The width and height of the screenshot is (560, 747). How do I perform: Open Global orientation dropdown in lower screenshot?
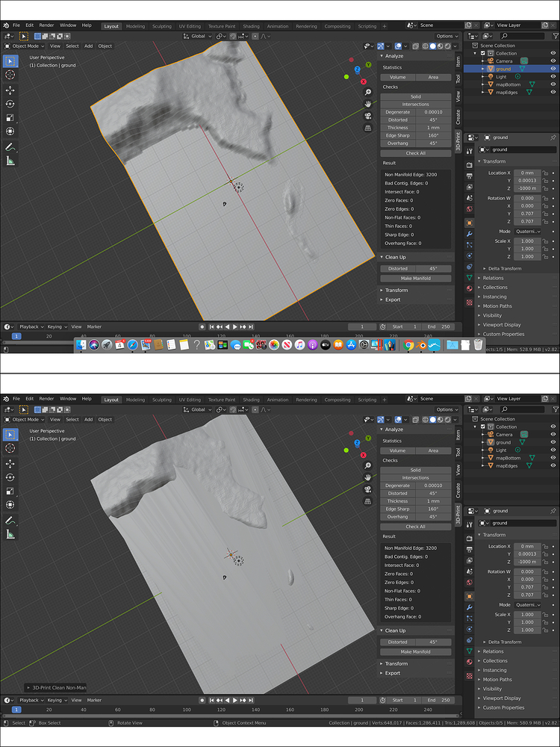198,409
